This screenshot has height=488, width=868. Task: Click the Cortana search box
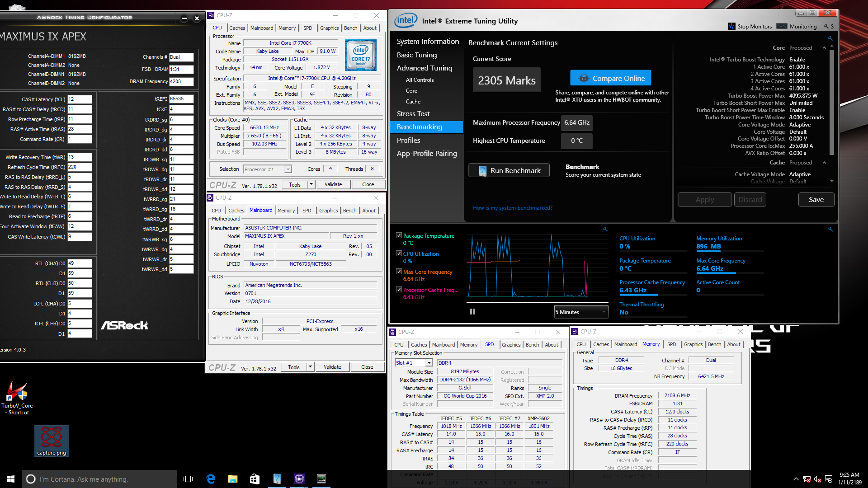[x=99, y=479]
